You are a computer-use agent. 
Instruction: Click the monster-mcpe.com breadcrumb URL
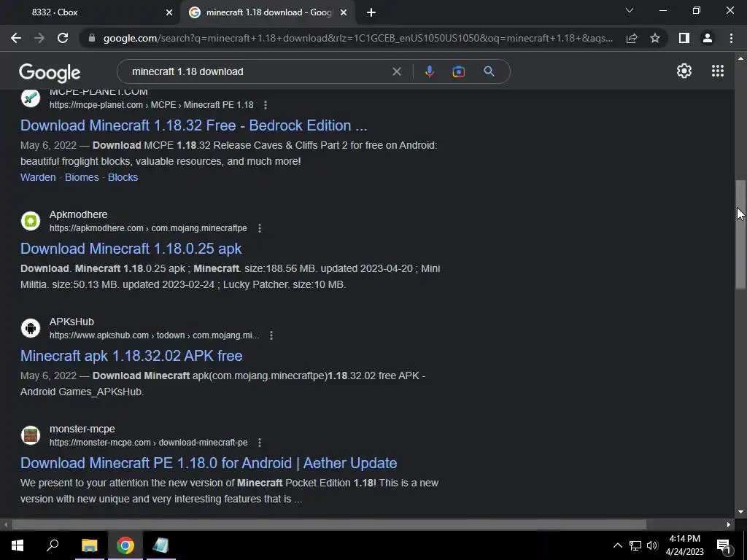pos(149,443)
